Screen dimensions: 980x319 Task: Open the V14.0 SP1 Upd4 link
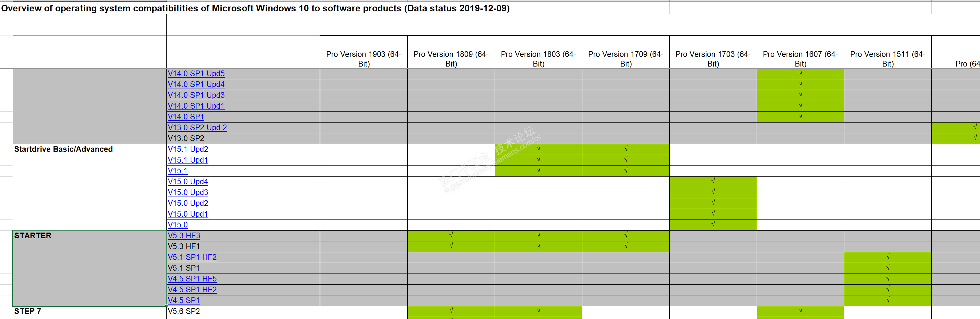(196, 84)
